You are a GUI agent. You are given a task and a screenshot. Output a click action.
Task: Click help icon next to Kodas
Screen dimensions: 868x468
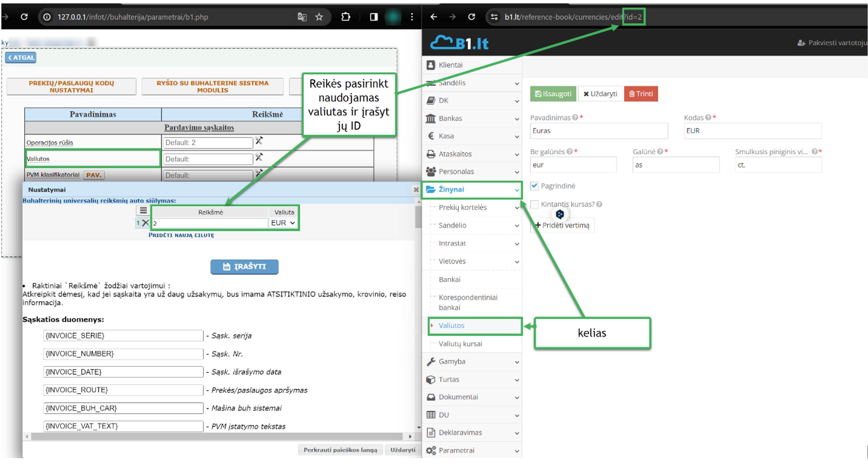(708, 117)
